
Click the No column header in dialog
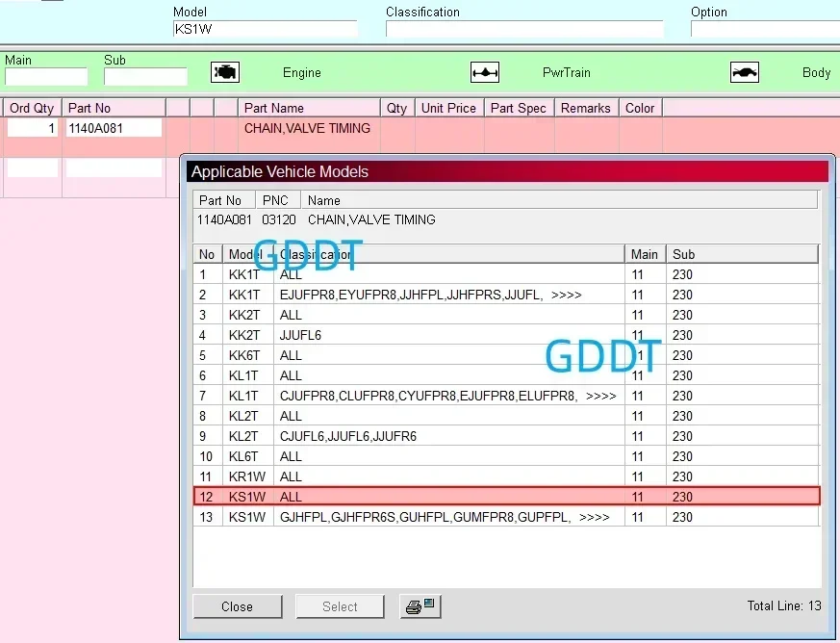pos(207,254)
